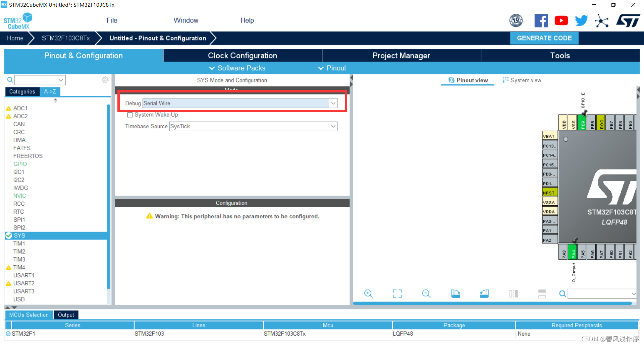The image size is (644, 345).
Task: Open the pin search combo box dropdown
Action: [633, 294]
